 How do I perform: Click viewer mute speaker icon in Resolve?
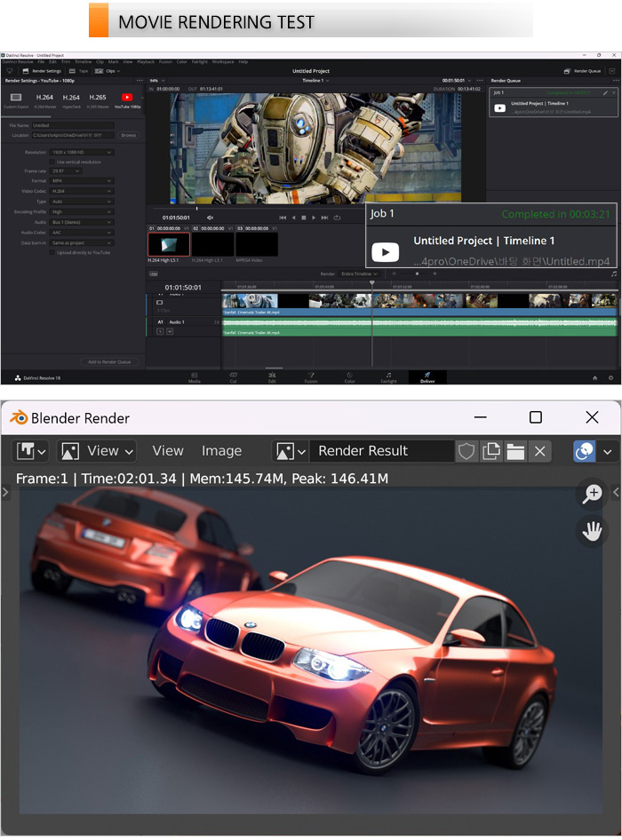coord(211,218)
